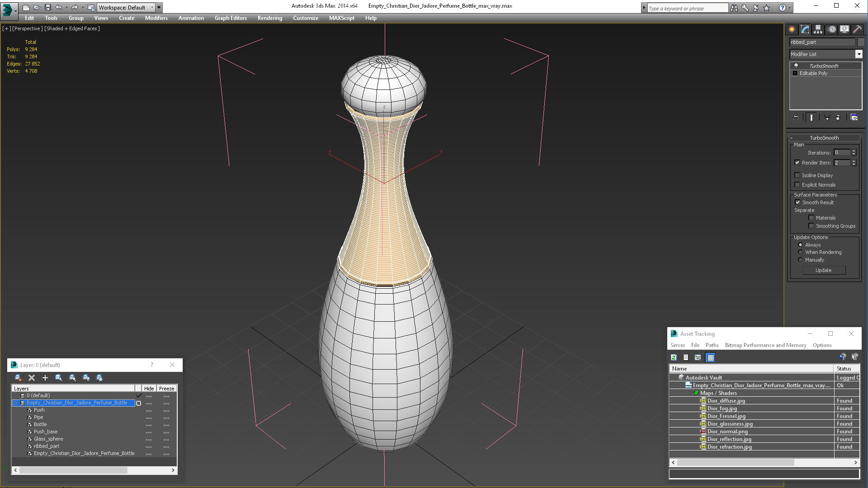
Task: Click the favorites star icon near search
Action: [766, 8]
